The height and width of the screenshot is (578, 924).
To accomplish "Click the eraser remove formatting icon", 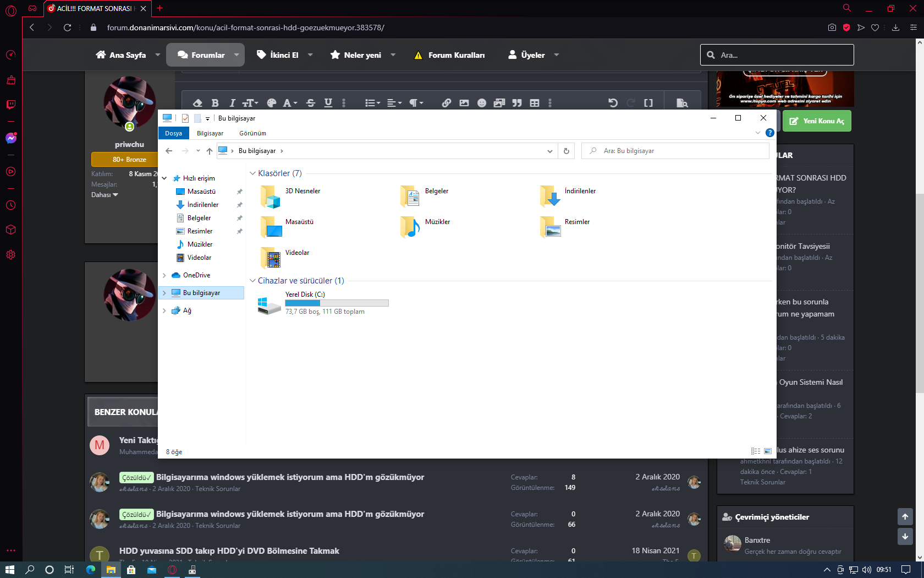I will (197, 103).
